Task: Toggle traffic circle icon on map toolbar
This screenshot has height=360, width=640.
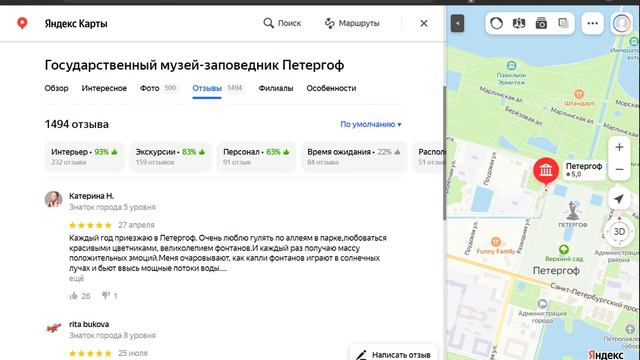Action: point(496,23)
